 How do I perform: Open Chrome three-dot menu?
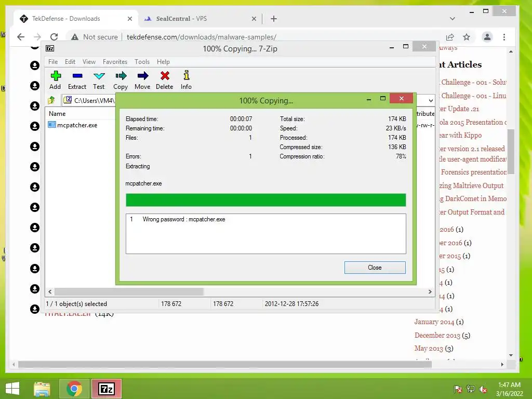tap(504, 37)
